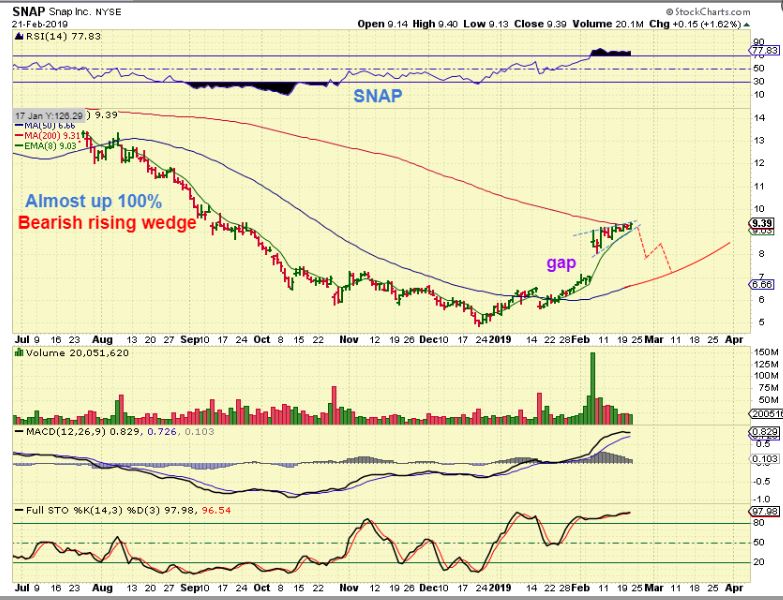Image resolution: width=783 pixels, height=600 pixels.
Task: Click the 'MA(200) 9.31' legend entry
Action: [x=49, y=135]
